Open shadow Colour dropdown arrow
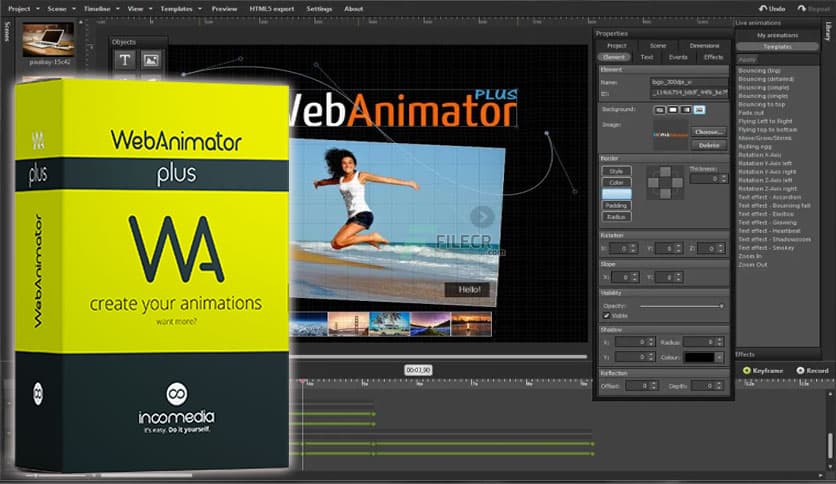This screenshot has width=836, height=484. 720,357
